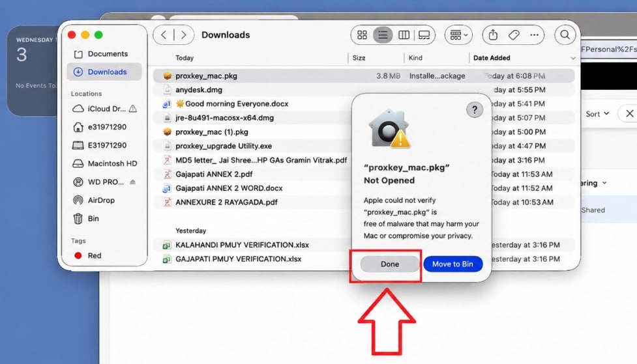
Task: Click the Finder search magnifier icon
Action: click(565, 35)
